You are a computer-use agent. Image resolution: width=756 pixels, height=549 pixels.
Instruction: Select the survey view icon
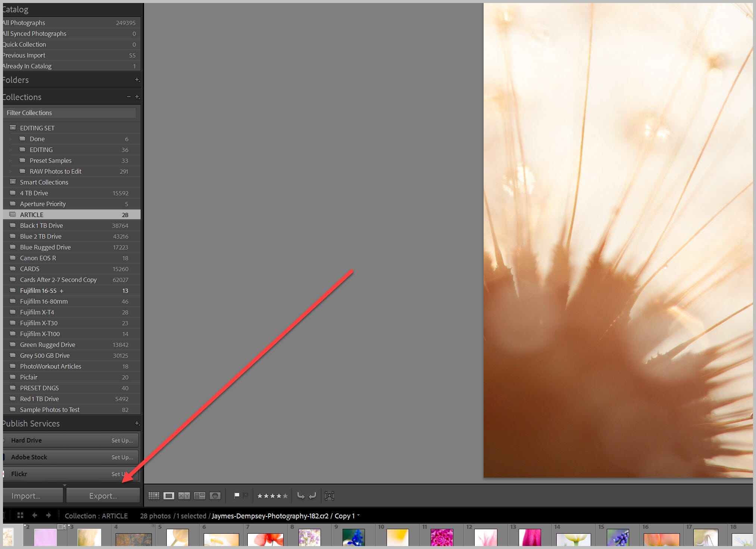point(200,496)
